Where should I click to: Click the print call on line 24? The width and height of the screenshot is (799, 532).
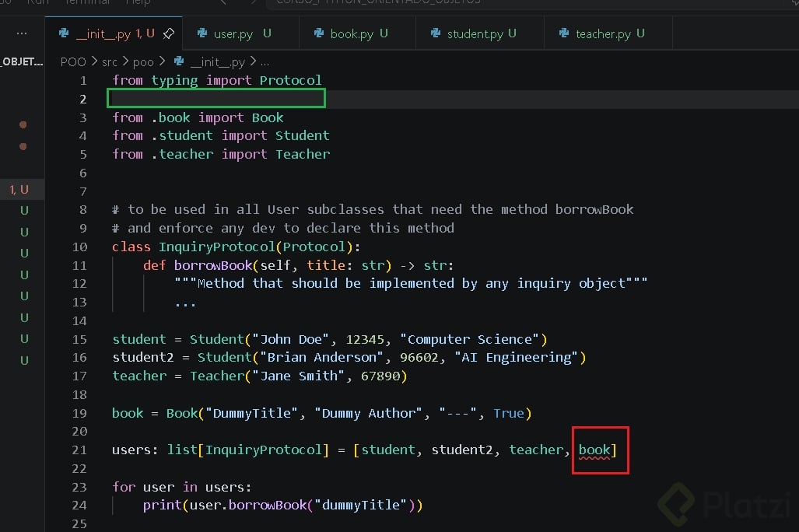click(x=162, y=506)
